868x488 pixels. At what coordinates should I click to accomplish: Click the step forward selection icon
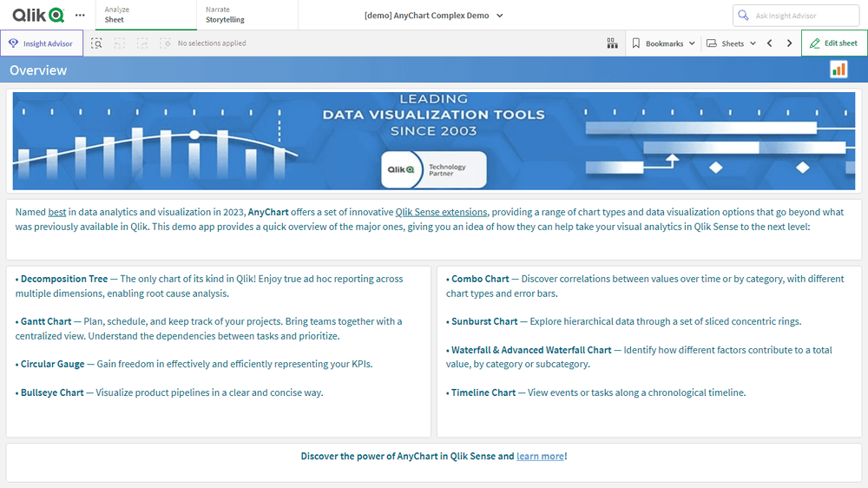click(x=142, y=43)
